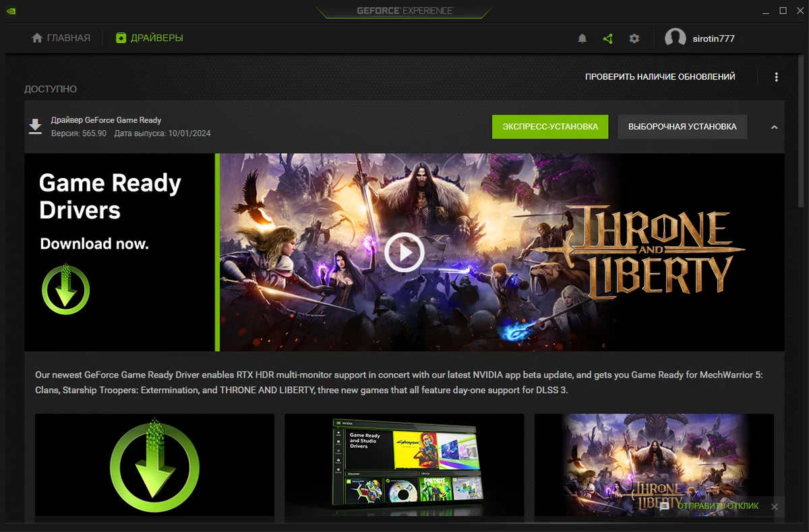The image size is (809, 532).
Task: Click the Game Ready Drivers banner heading
Action: click(x=111, y=196)
